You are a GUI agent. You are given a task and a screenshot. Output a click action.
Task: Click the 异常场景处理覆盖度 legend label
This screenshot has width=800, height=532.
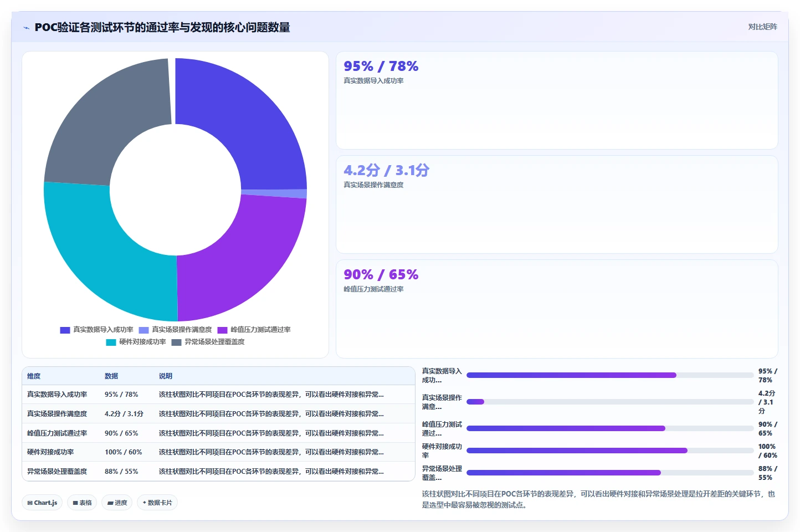[214, 342]
